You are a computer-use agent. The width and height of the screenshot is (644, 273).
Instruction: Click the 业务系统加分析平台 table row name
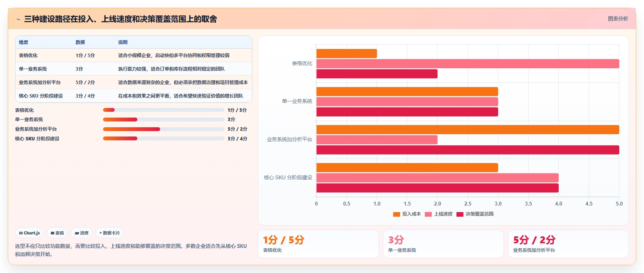pyautogui.click(x=40, y=83)
